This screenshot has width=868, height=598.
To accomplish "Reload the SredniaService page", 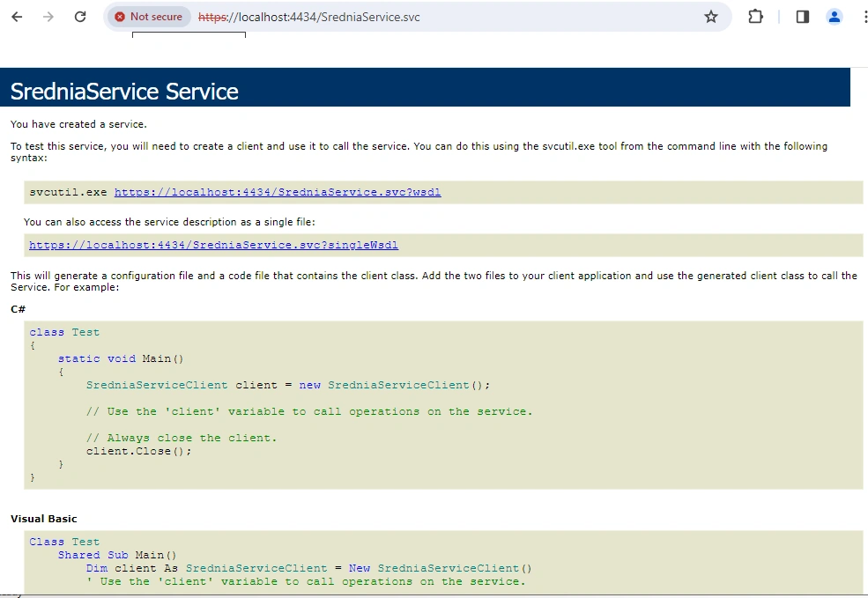I will coord(80,17).
